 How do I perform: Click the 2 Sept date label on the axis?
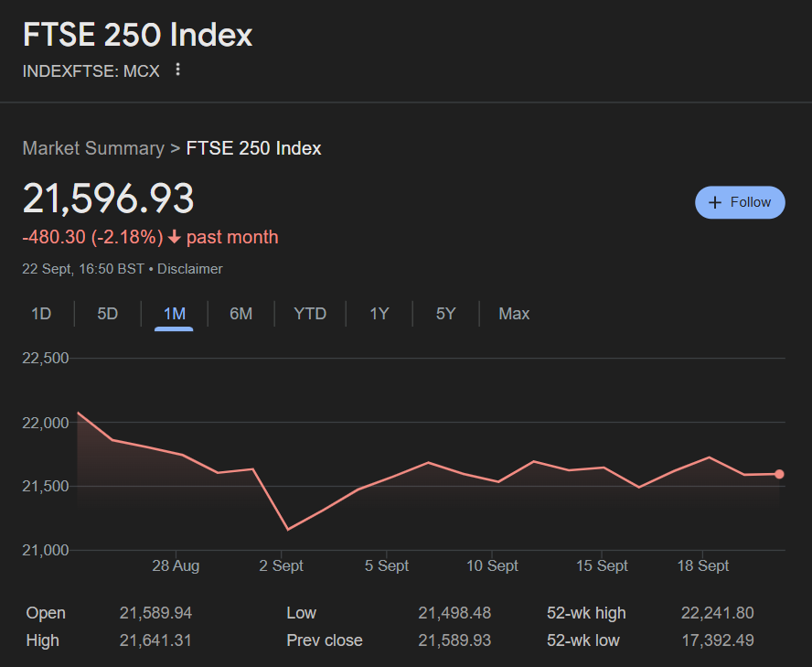[x=282, y=565]
